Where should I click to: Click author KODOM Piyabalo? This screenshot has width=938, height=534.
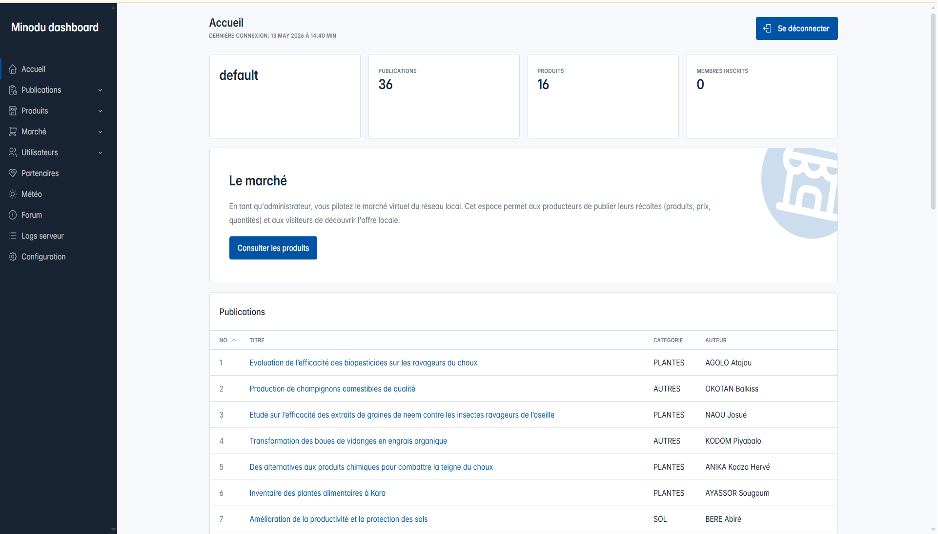click(733, 441)
